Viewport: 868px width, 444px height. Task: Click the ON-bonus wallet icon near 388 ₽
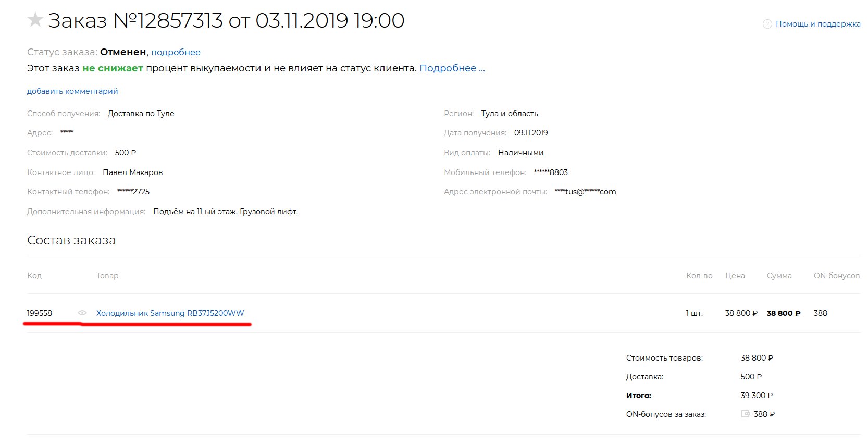745,414
